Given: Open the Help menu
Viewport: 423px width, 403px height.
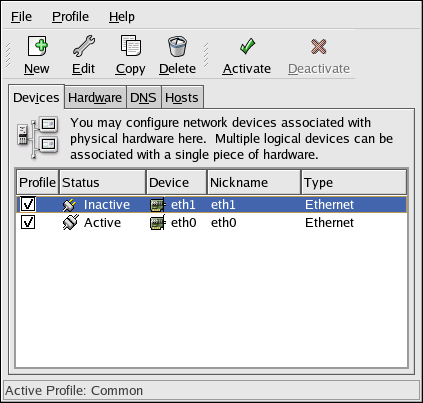Looking at the screenshot, I should (x=122, y=17).
